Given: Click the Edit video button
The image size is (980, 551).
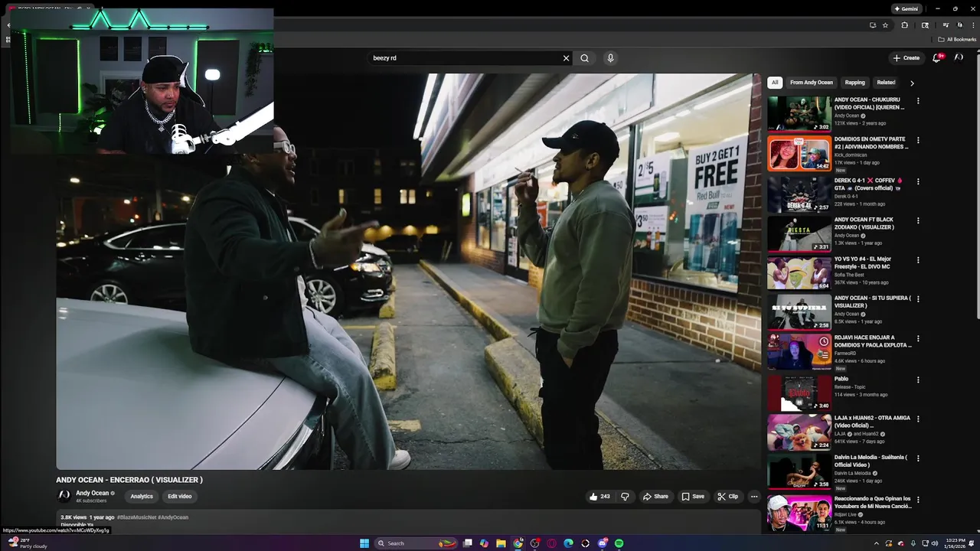Looking at the screenshot, I should click(180, 497).
